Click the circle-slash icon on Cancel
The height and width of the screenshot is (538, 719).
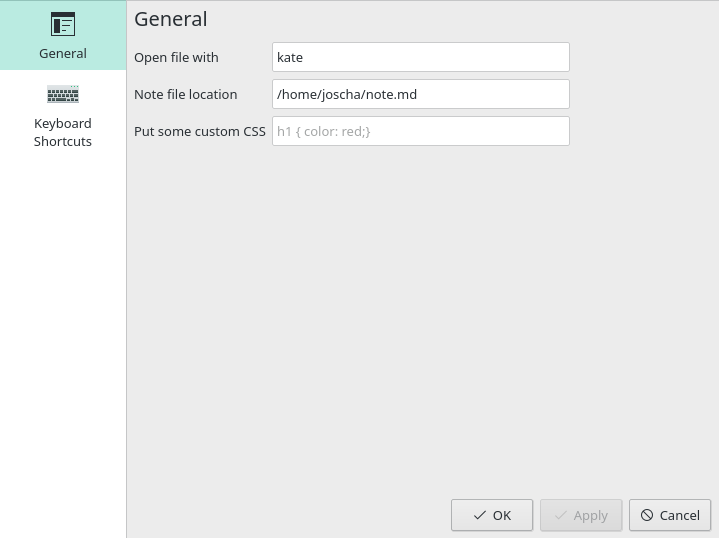[x=647, y=515]
